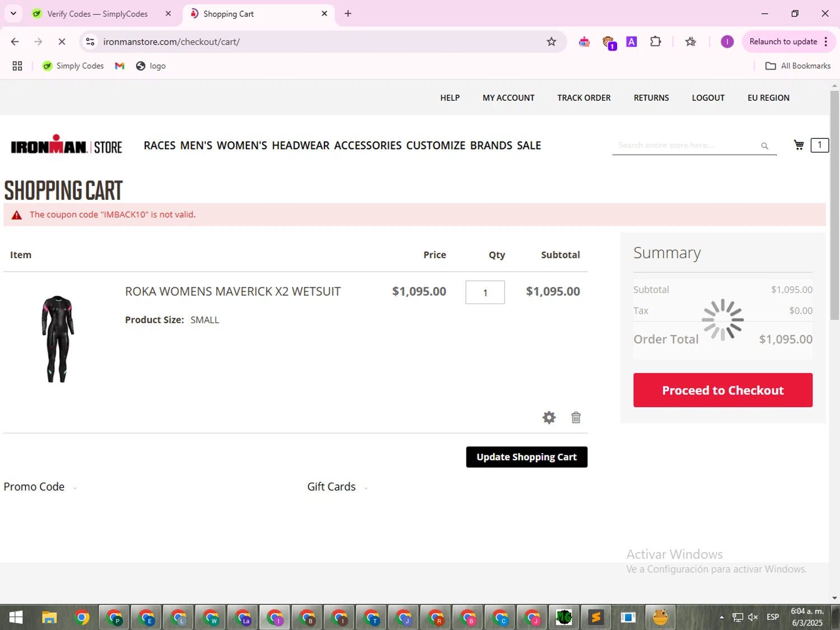The width and height of the screenshot is (840, 630).
Task: Go back to the previous page
Action: pos(15,41)
